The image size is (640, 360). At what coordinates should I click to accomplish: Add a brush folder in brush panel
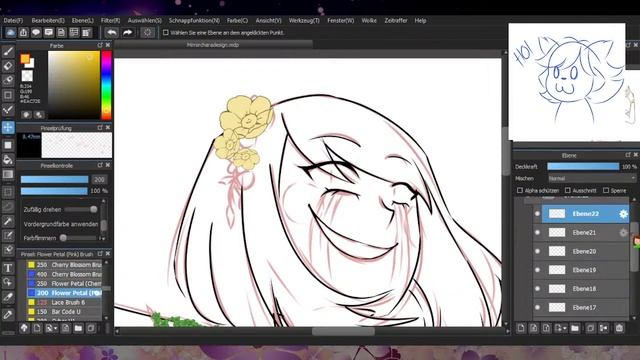coord(78,328)
